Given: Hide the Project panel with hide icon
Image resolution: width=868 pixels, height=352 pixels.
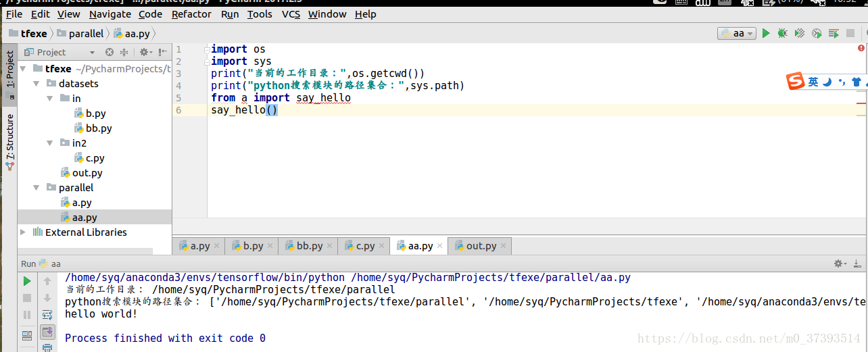Looking at the screenshot, I should click(162, 52).
